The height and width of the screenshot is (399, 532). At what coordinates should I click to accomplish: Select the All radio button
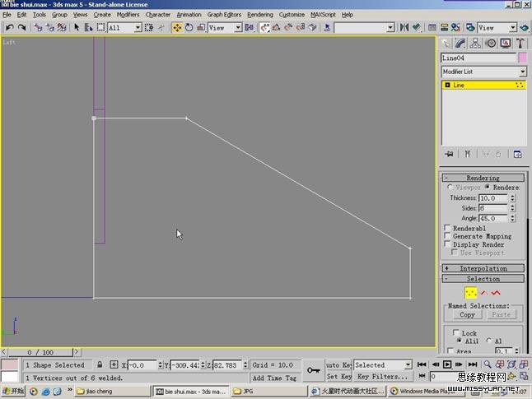pyautogui.click(x=488, y=341)
